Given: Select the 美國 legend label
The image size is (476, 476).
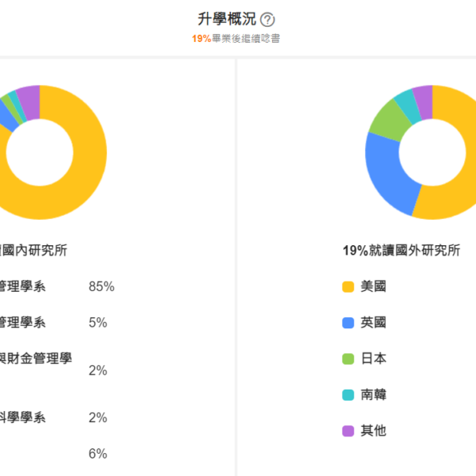Looking at the screenshot, I should tap(373, 286).
